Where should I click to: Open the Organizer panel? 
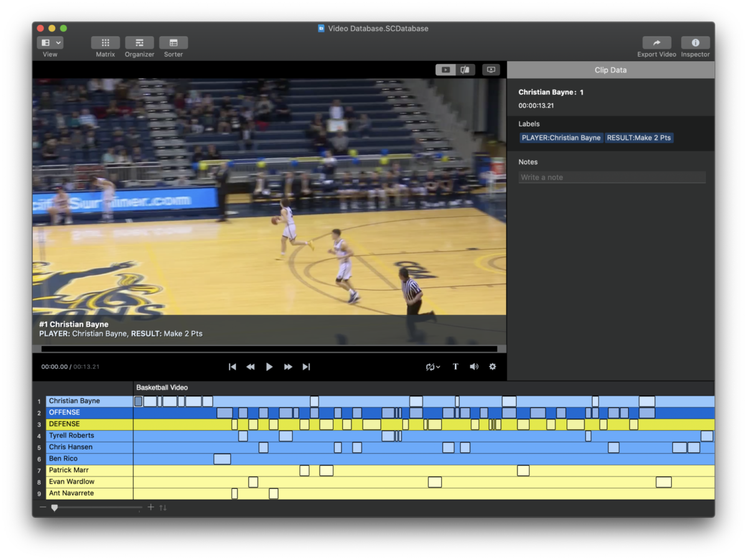(x=139, y=44)
